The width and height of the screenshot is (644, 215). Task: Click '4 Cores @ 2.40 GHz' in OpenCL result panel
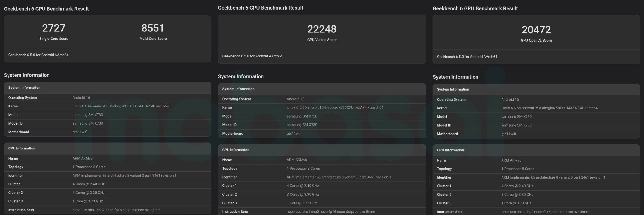517,186
